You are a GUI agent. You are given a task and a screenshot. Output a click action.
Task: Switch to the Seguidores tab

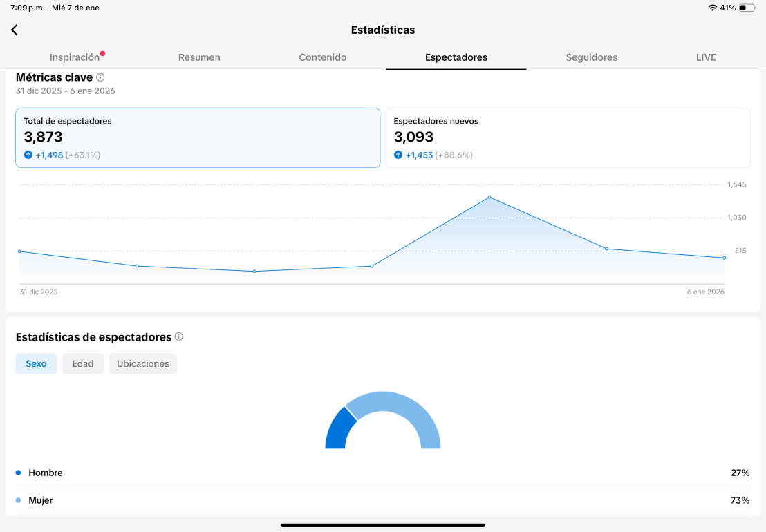[x=591, y=57]
